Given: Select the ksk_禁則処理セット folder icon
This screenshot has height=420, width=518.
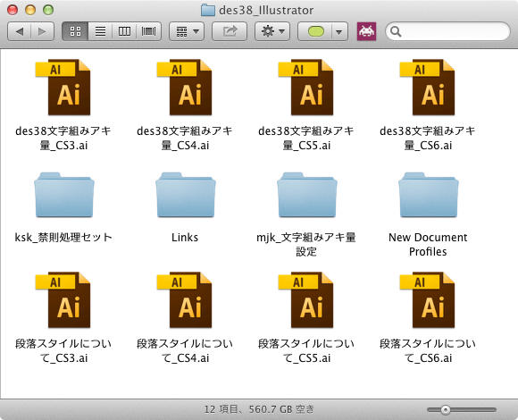Looking at the screenshot, I should coord(64,195).
